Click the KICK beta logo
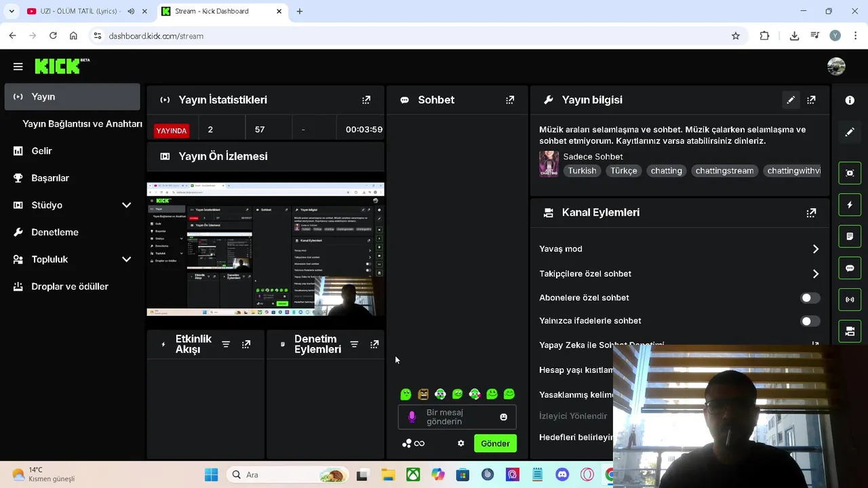868x488 pixels. [62, 66]
